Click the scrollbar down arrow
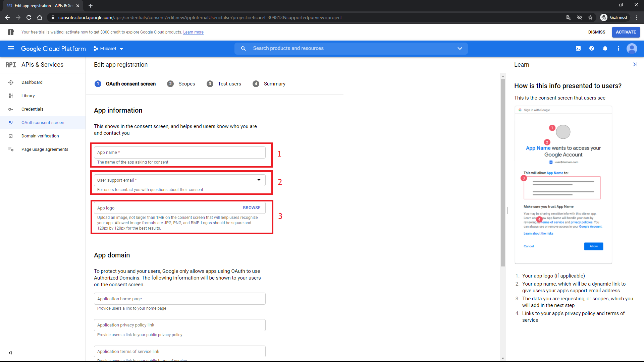Image resolution: width=644 pixels, height=362 pixels. [x=503, y=358]
